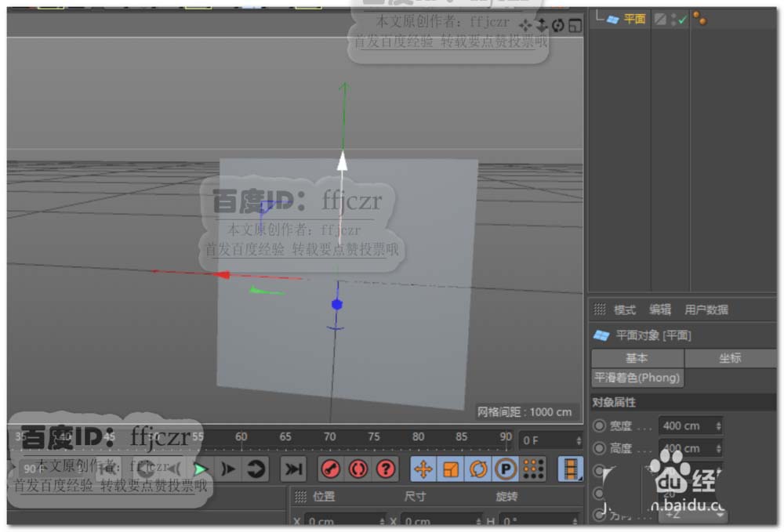Open the 编辑 menu in attribute manager
Screen dimensions: 784x532
coord(660,309)
